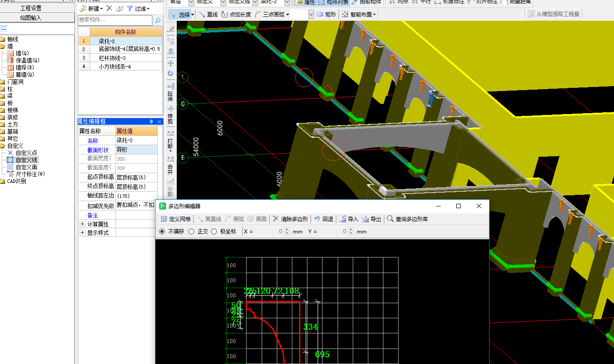Click the collapse-all minus icon above tree
This screenshot has width=614, height=364.
point(4,29)
